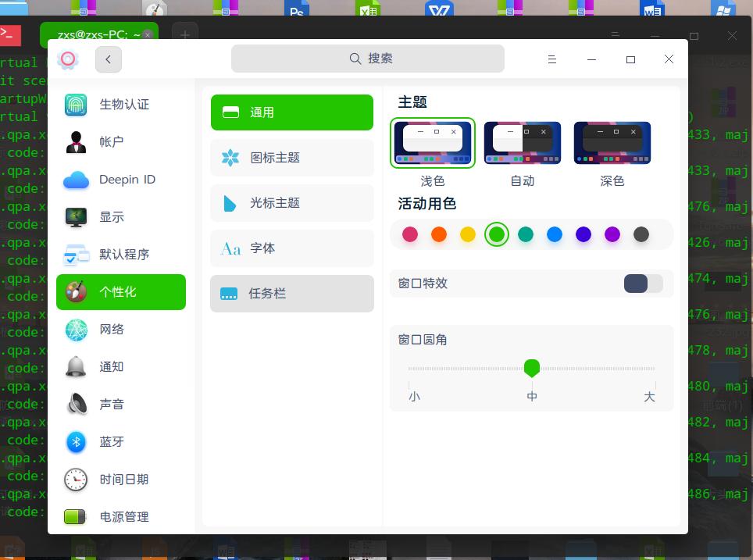
Task: Open the hamburger menu at top right
Action: [x=552, y=59]
